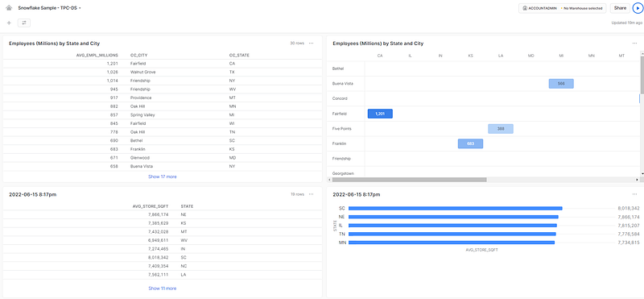Click the Concord row label in heatmap
Image resolution: width=644 pixels, height=299 pixels.
(x=340, y=98)
